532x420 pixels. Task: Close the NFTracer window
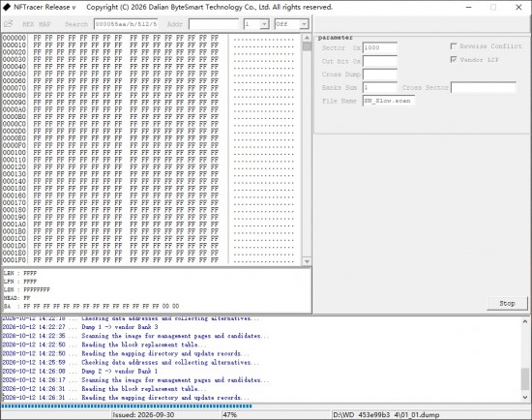click(x=518, y=7)
